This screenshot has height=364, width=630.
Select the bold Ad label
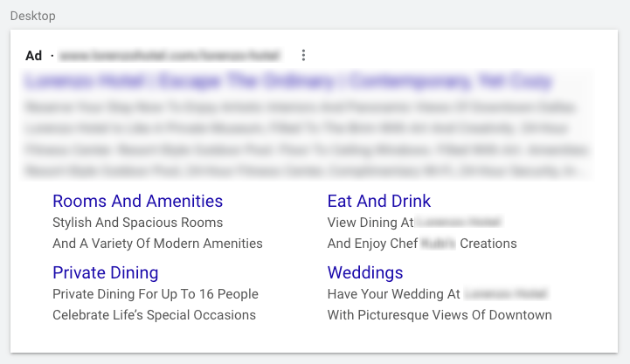click(33, 55)
